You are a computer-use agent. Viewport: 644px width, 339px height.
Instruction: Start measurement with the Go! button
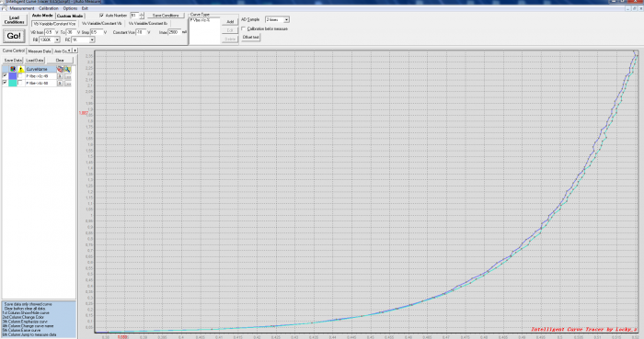pos(14,36)
